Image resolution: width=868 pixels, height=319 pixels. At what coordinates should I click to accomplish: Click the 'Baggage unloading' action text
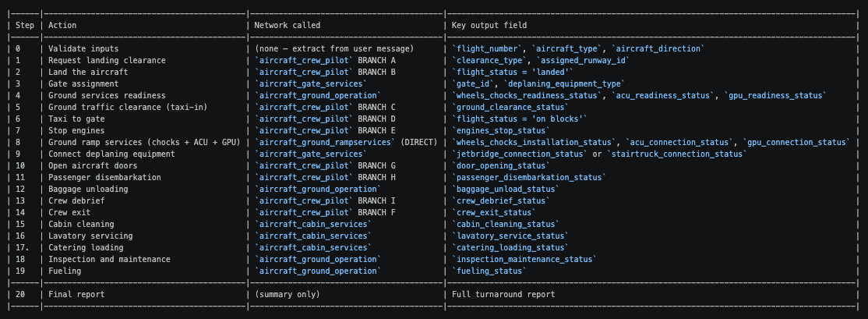pos(88,189)
